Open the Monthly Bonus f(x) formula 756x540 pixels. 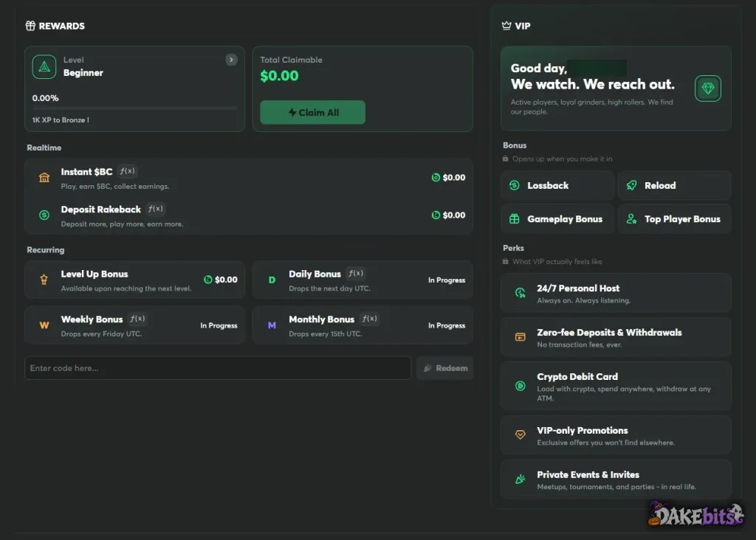click(370, 319)
